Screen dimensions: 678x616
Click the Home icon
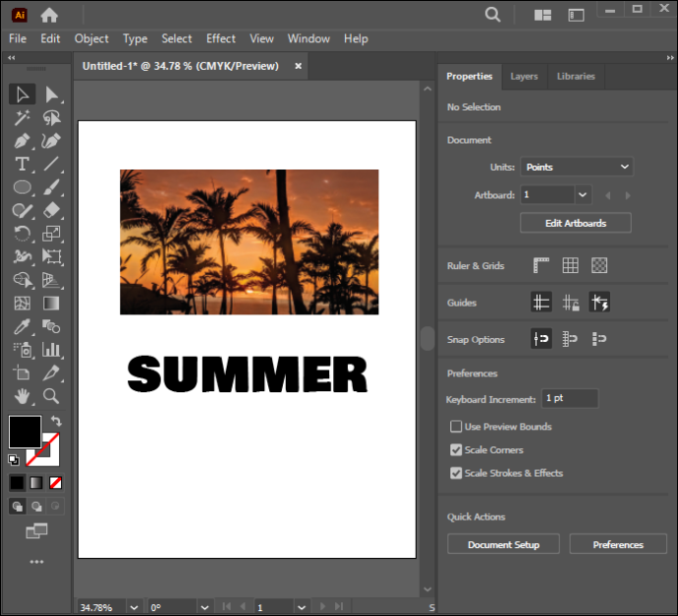(49, 15)
